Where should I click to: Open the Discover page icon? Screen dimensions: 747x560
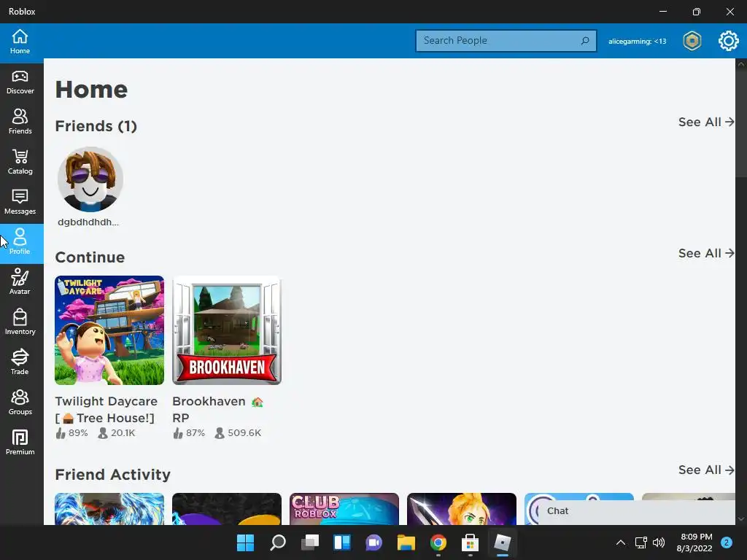point(20,82)
